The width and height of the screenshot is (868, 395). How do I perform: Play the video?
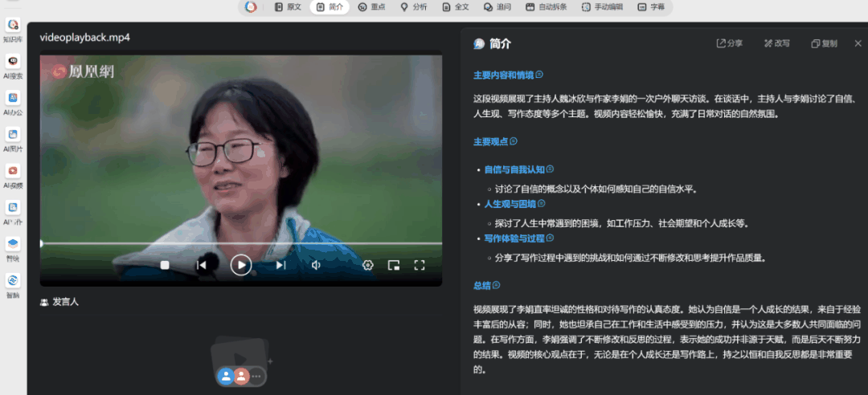point(241,265)
